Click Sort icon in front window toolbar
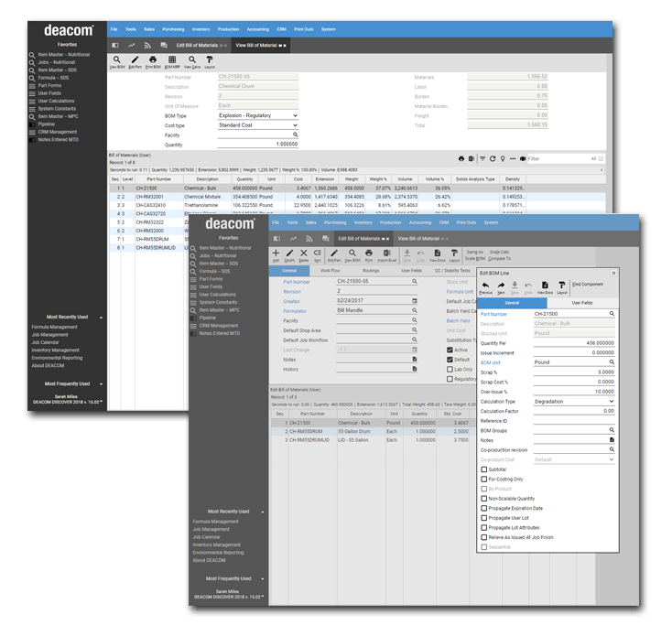This screenshot has width=672, height=636. tap(317, 254)
